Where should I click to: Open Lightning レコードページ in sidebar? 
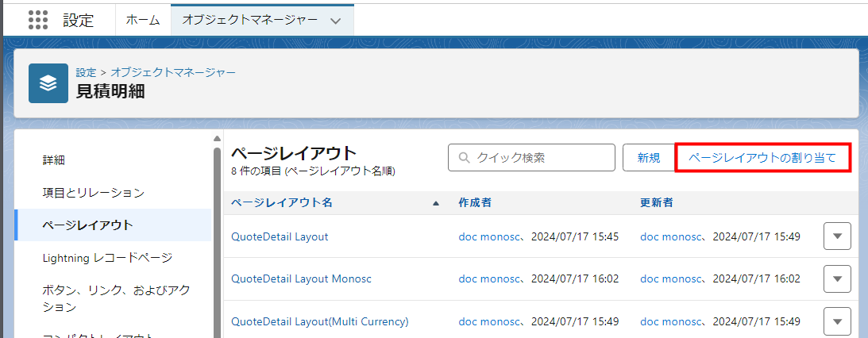coord(107,258)
